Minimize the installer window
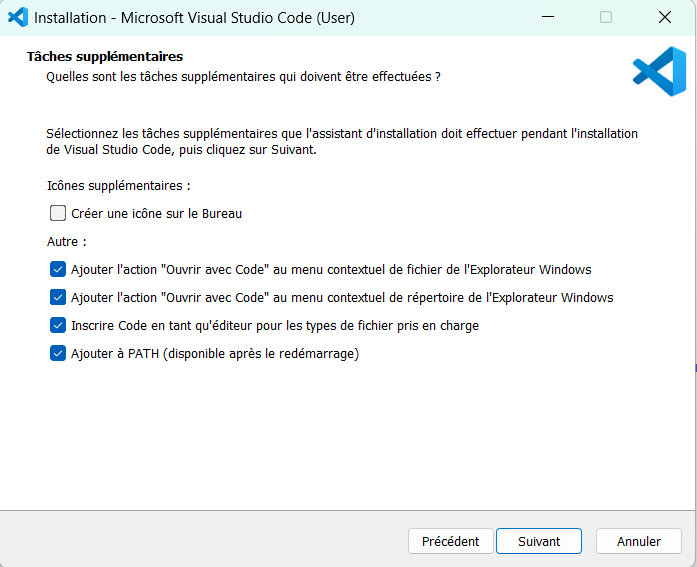 548,17
